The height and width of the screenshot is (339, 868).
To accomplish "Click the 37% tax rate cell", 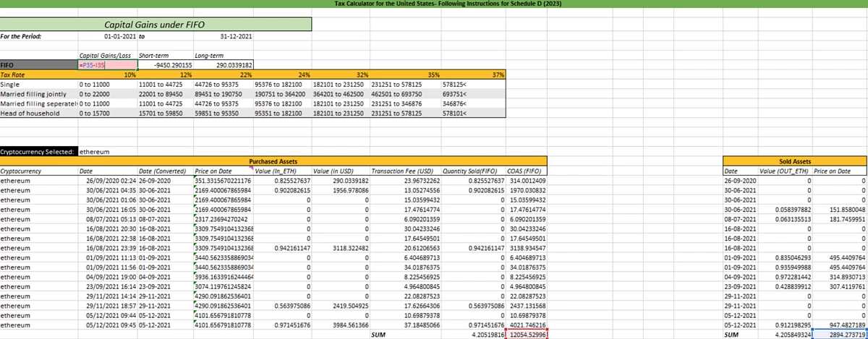I will pos(473,74).
